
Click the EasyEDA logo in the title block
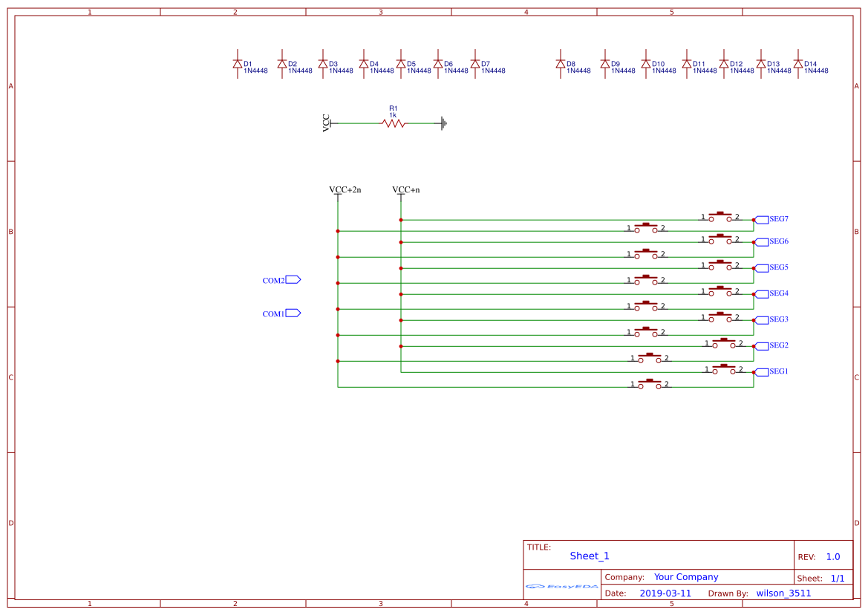(562, 586)
